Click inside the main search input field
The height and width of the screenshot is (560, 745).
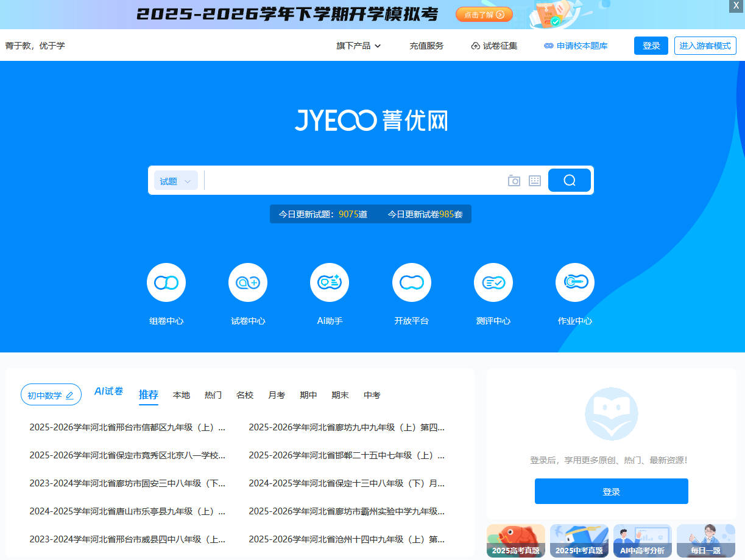coord(353,180)
